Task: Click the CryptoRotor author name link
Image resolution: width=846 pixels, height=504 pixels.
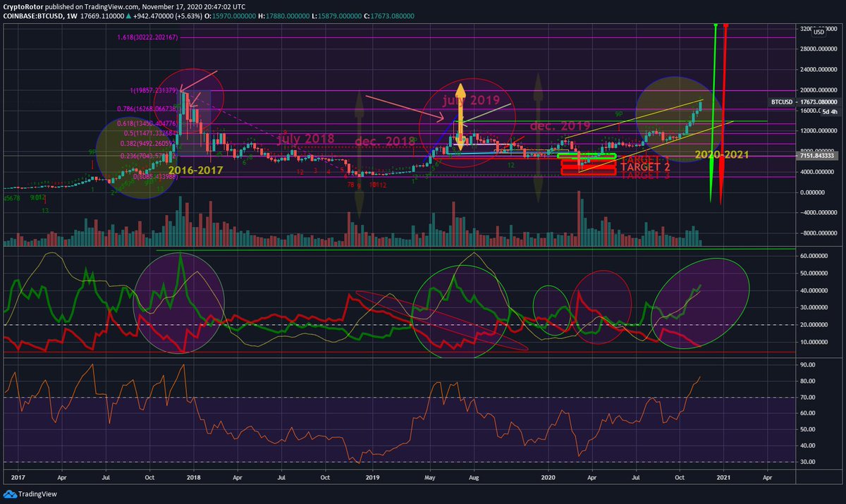Action: coord(25,6)
